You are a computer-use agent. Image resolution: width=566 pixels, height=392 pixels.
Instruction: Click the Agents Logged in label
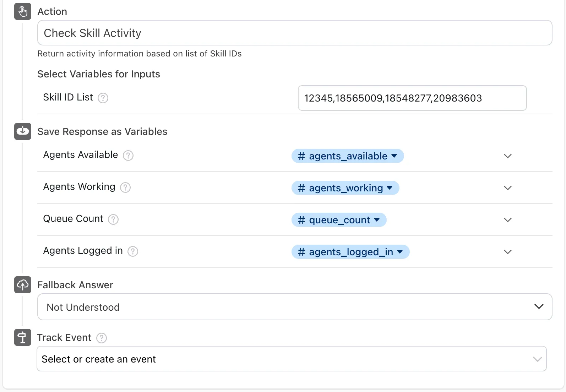tap(83, 251)
